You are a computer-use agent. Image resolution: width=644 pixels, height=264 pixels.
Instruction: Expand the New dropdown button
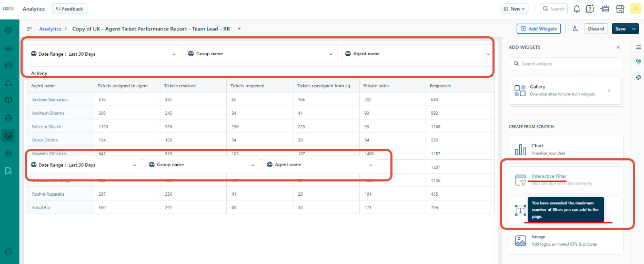[515, 8]
